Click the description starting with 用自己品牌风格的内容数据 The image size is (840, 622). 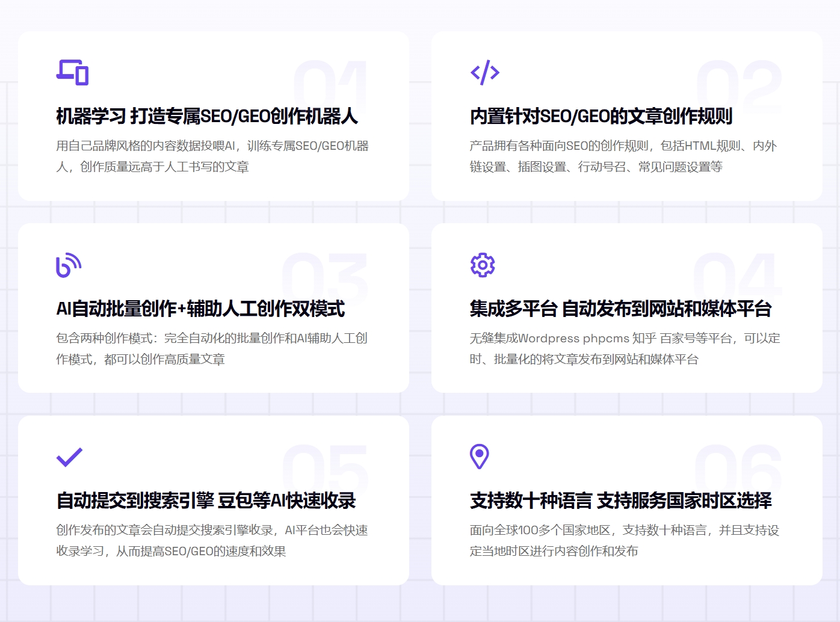point(212,156)
